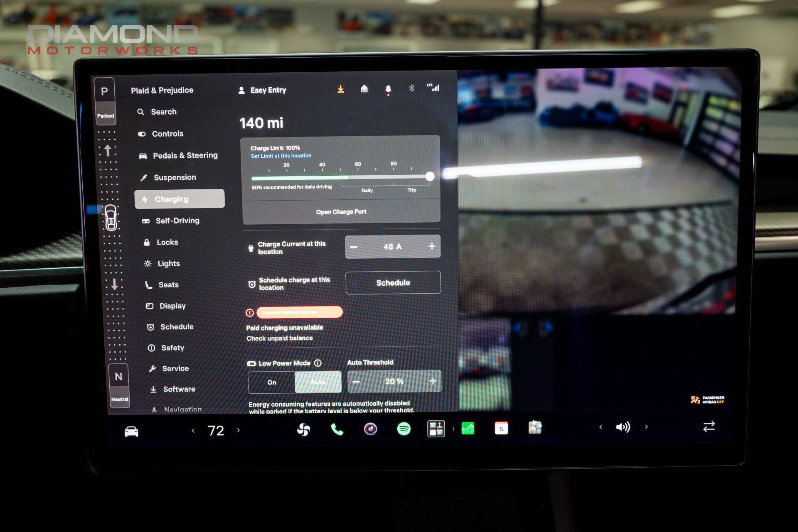
Task: Open the Search menu item
Action: click(157, 112)
